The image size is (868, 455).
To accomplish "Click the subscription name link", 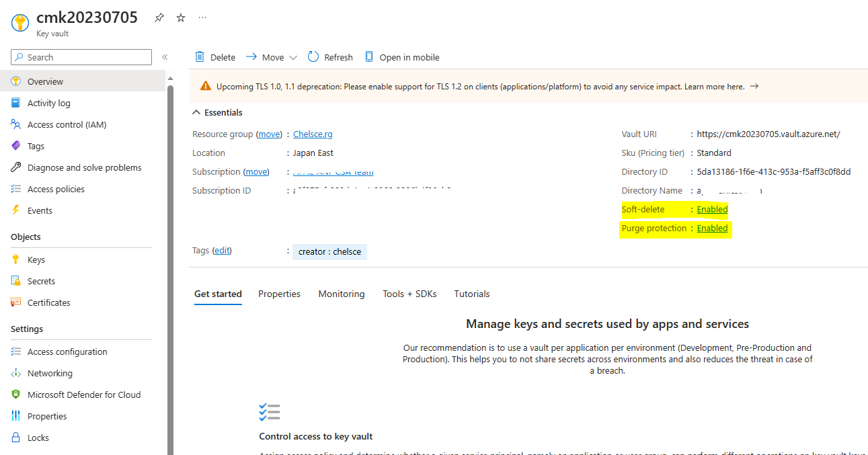I will (x=333, y=172).
